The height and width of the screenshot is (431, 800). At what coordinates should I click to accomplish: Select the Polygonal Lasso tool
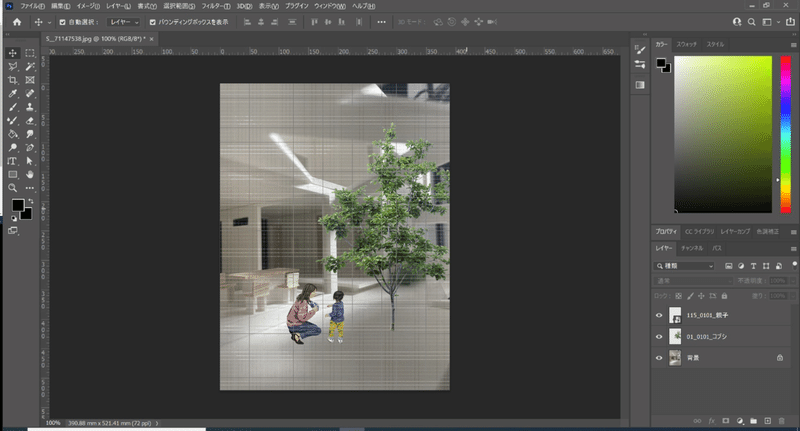click(x=13, y=66)
